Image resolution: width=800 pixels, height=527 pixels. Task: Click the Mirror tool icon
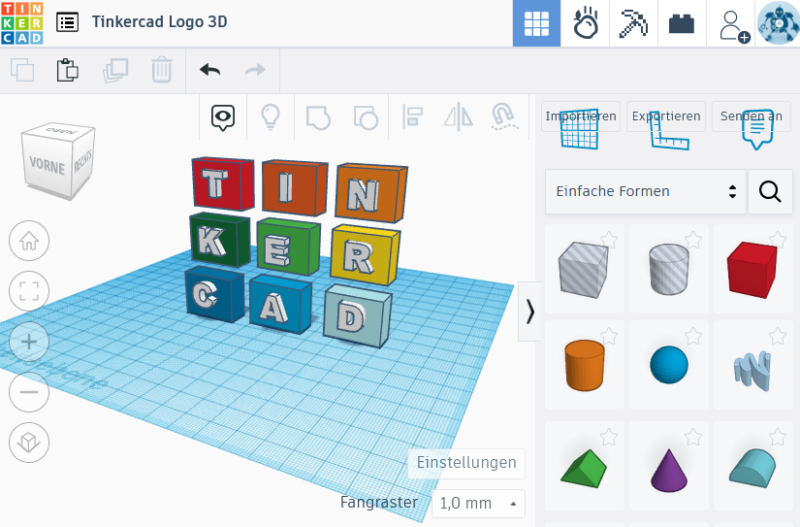pos(458,117)
